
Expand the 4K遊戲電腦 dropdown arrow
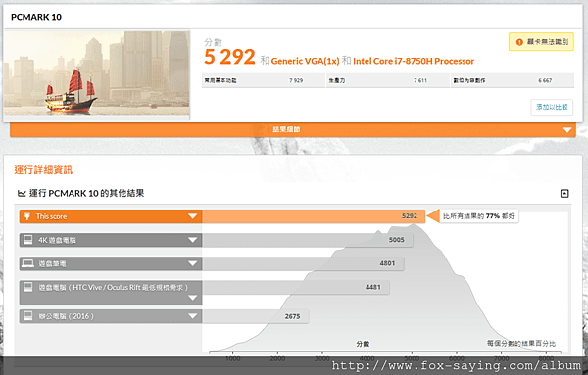coord(193,240)
